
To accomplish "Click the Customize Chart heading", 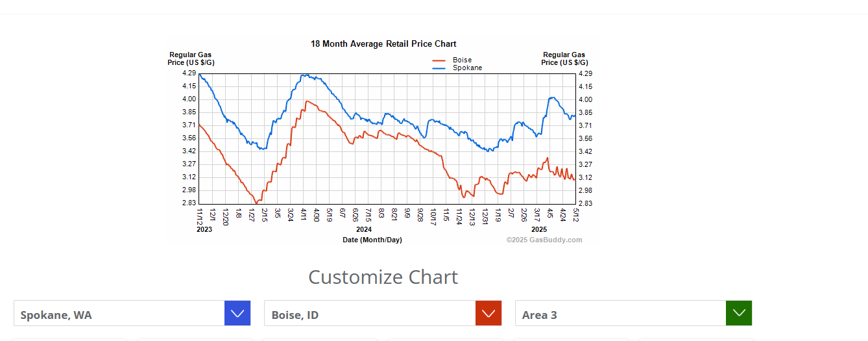I will pos(383,277).
